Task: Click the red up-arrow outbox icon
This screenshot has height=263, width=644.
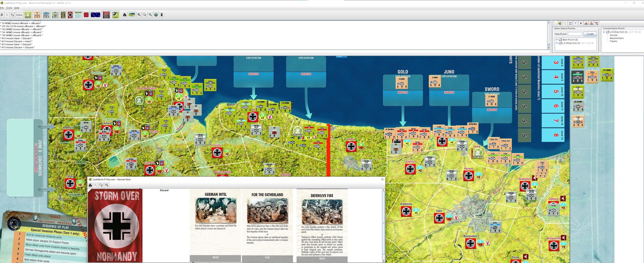Action: coord(591,23)
